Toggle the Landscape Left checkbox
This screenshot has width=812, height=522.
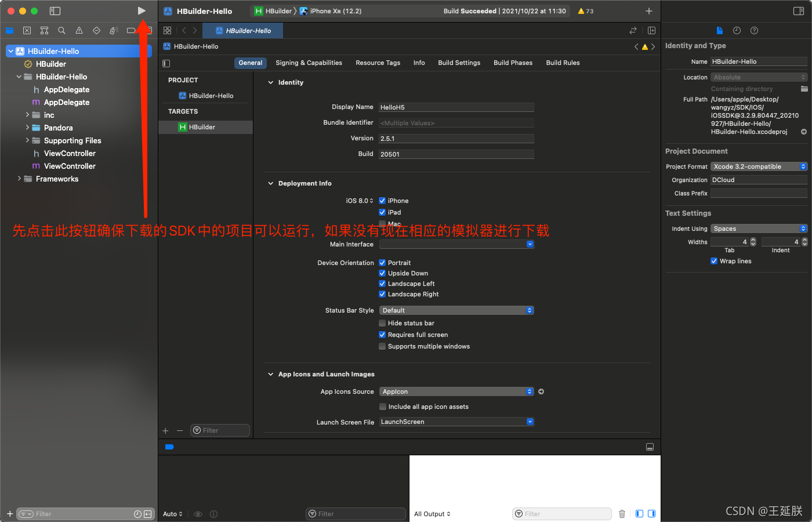point(382,284)
